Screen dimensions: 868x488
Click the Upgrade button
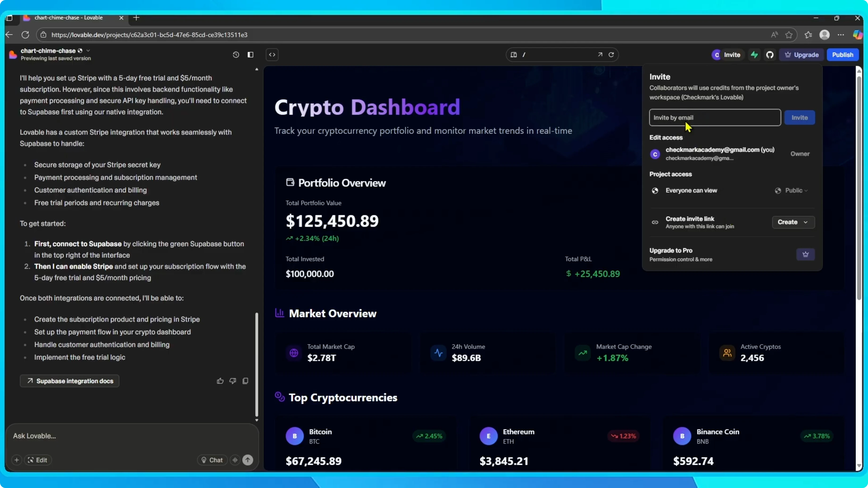802,54
